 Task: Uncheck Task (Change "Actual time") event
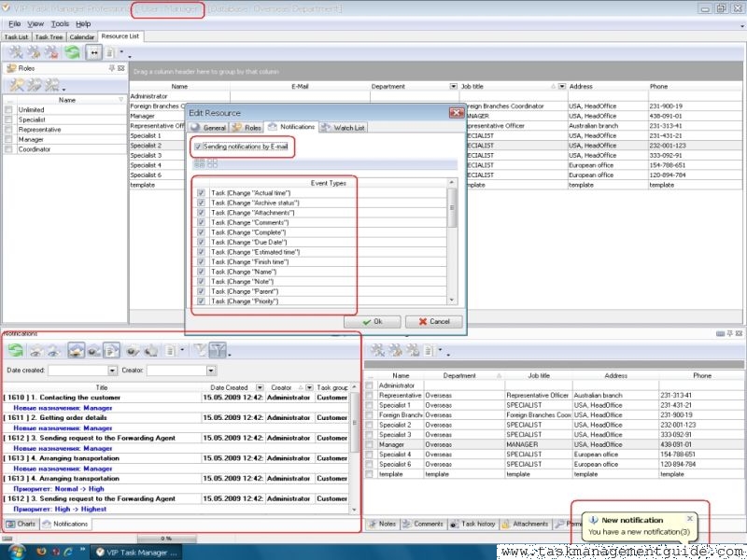coord(201,193)
